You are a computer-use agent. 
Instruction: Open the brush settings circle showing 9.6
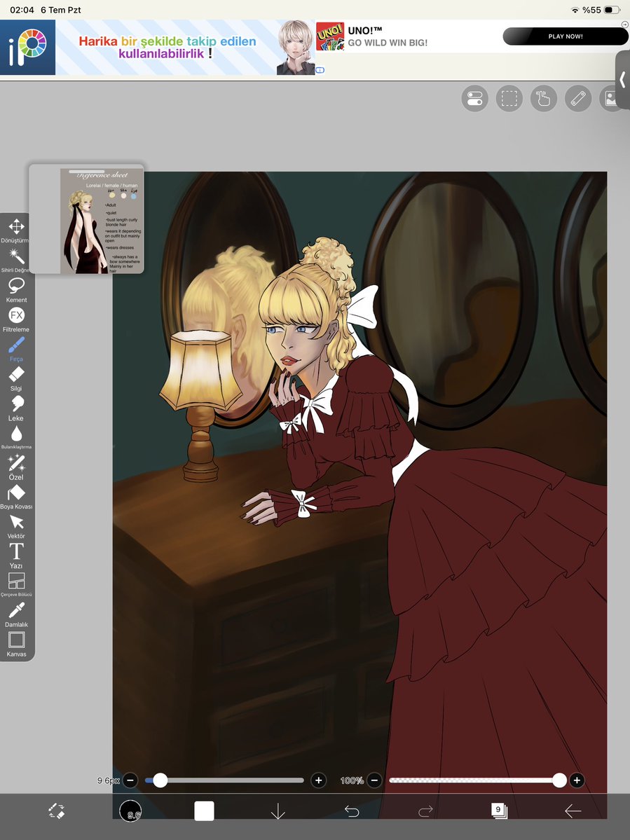click(x=130, y=811)
